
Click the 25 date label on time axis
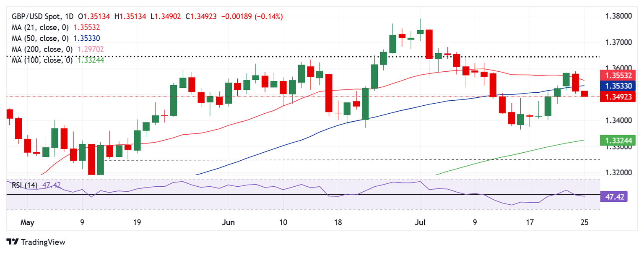click(x=584, y=222)
